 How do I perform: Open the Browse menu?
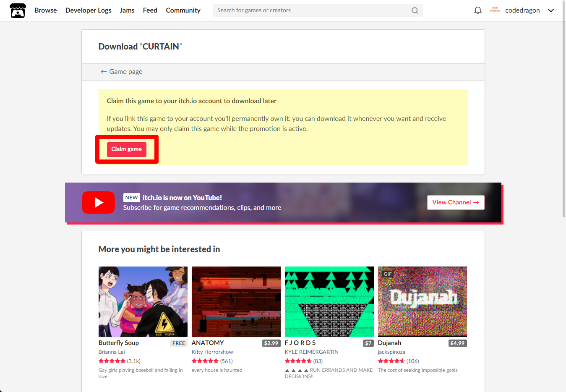pyautogui.click(x=46, y=10)
